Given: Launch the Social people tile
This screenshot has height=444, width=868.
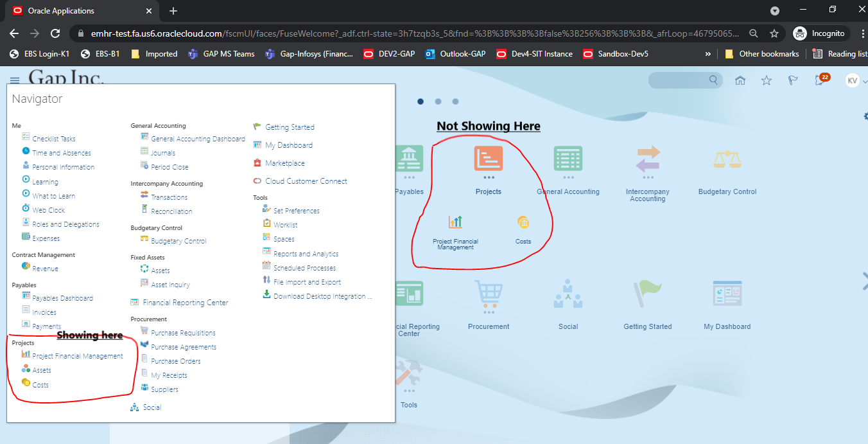Looking at the screenshot, I should click(568, 294).
